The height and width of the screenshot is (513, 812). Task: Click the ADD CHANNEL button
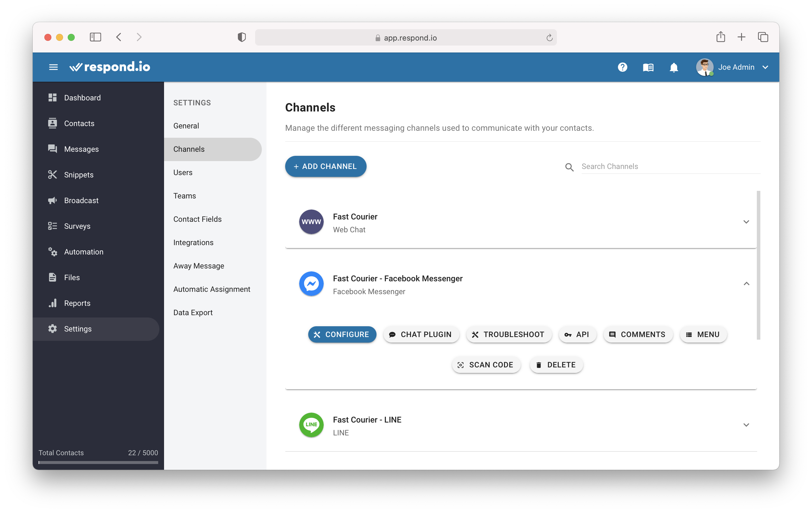326,166
